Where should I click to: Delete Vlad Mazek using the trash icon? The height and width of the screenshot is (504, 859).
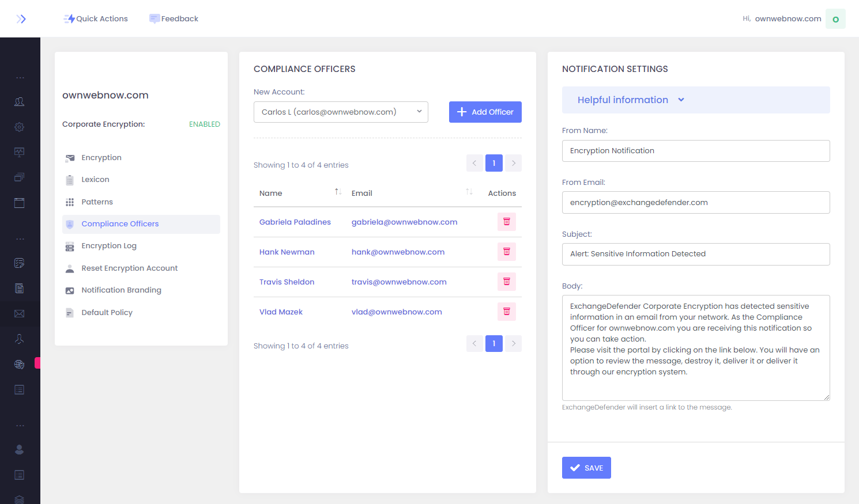click(x=506, y=311)
